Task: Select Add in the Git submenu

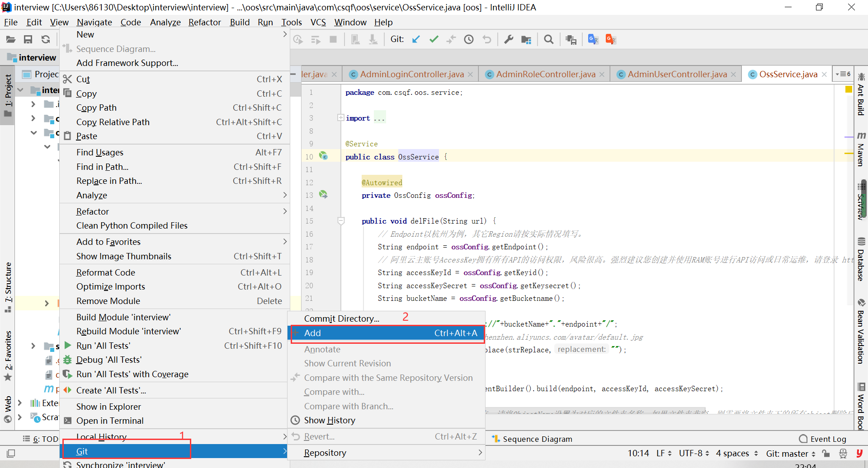Action: (387, 333)
